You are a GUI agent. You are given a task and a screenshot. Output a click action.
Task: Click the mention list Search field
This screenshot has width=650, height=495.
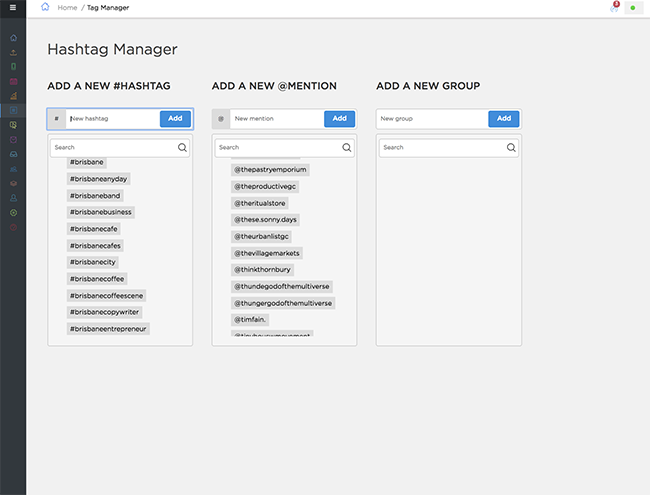coord(284,148)
